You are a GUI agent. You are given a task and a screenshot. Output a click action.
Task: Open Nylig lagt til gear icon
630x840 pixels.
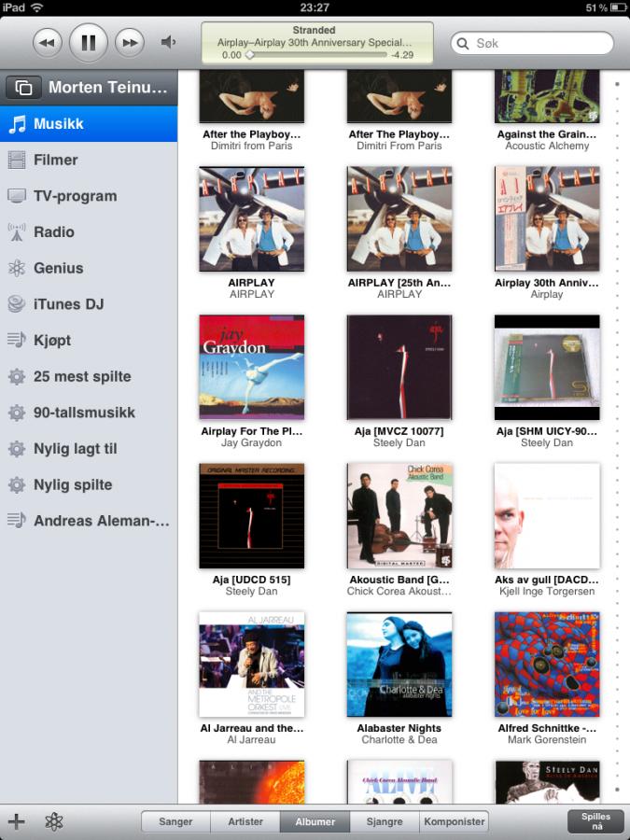point(17,448)
